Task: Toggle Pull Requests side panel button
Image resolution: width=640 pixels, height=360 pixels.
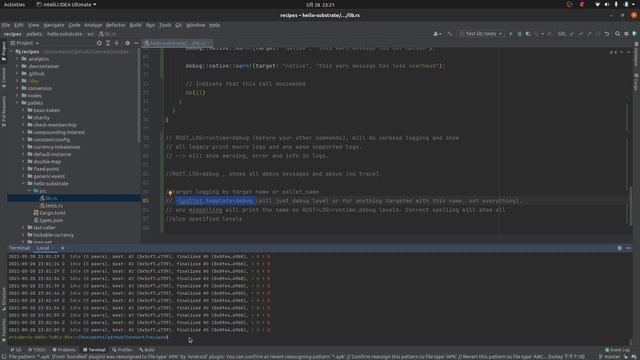Action: (x=4, y=111)
